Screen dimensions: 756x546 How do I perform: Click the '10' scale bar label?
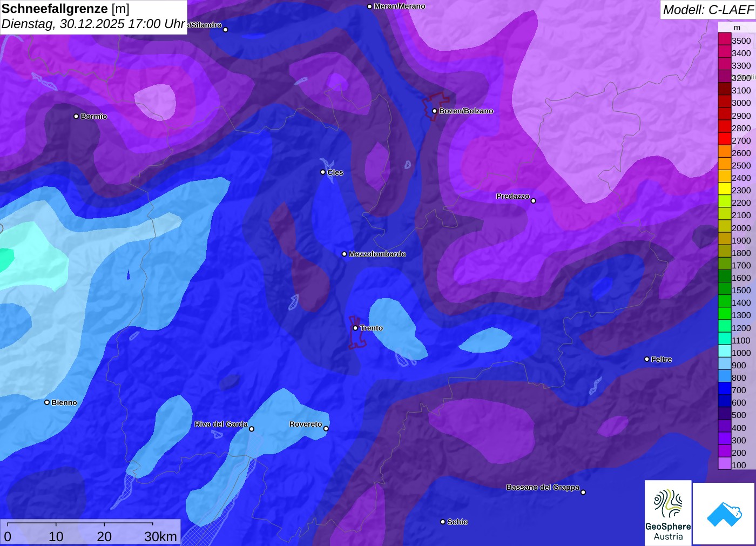pyautogui.click(x=56, y=536)
